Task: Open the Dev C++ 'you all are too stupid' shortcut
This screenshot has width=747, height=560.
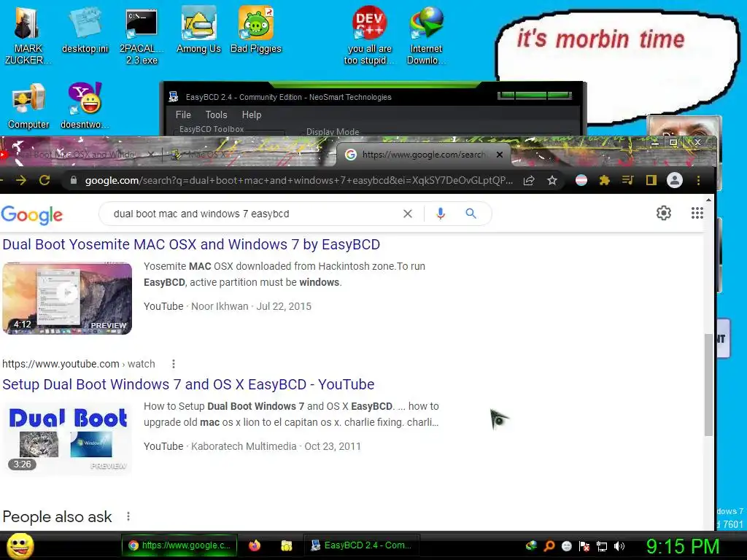Action: [369, 35]
